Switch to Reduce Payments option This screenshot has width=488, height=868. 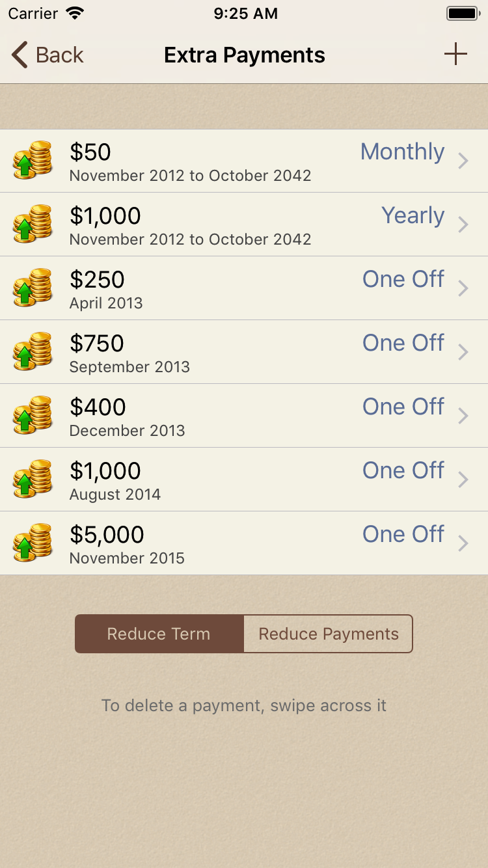[x=329, y=634]
